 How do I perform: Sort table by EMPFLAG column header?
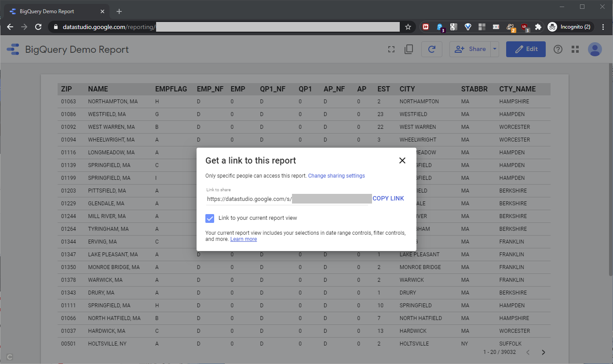tap(171, 89)
